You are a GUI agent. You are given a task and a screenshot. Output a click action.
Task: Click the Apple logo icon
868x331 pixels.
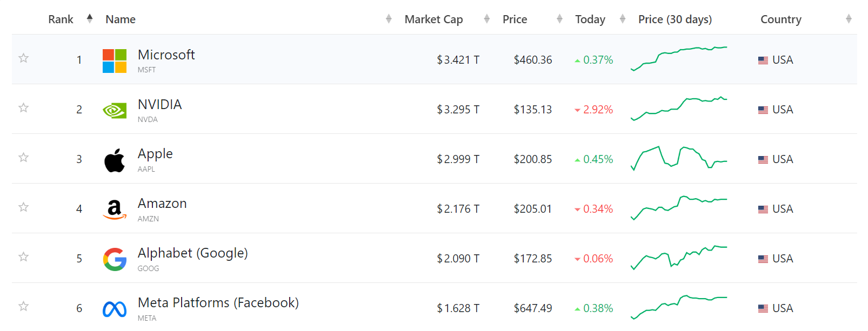pyautogui.click(x=115, y=160)
